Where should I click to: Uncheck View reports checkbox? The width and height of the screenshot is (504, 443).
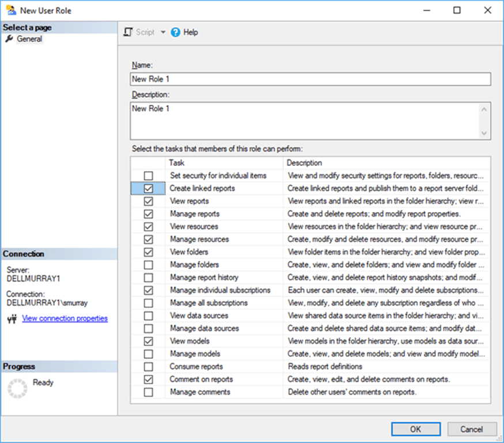point(148,201)
